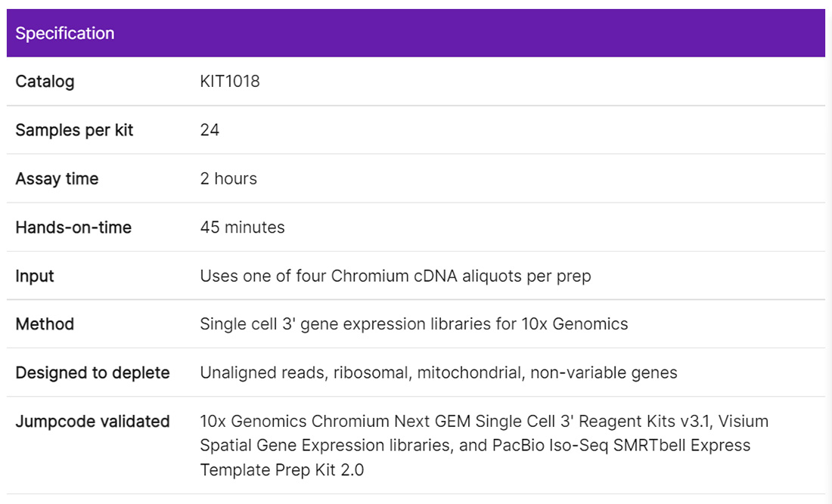The image size is (832, 504).
Task: Click the Samples per kit label
Action: click(74, 130)
